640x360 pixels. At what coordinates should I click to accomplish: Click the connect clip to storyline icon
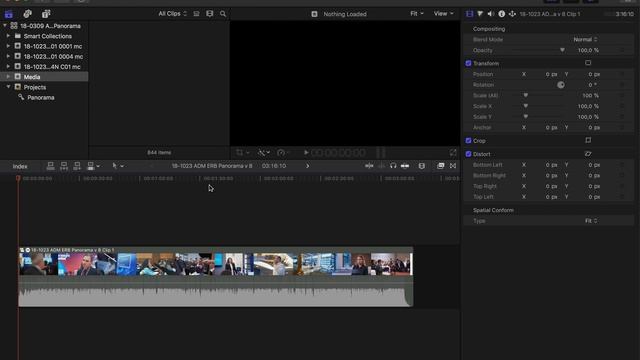[x=50, y=166]
